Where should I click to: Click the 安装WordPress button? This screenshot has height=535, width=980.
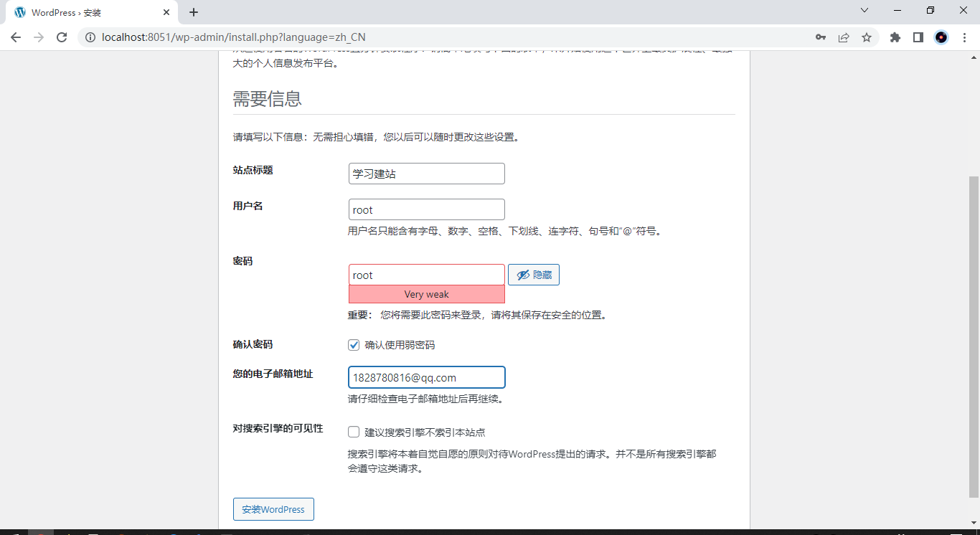(x=273, y=509)
